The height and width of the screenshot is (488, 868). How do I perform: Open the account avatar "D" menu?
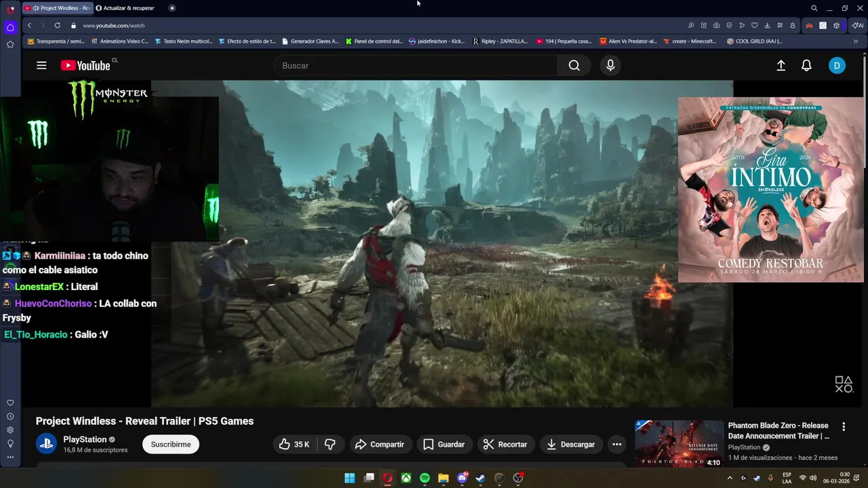click(837, 66)
